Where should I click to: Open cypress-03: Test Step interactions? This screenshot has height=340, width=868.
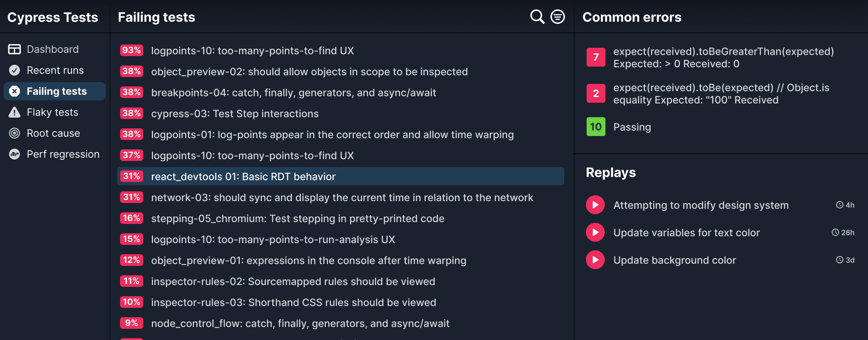(340, 113)
